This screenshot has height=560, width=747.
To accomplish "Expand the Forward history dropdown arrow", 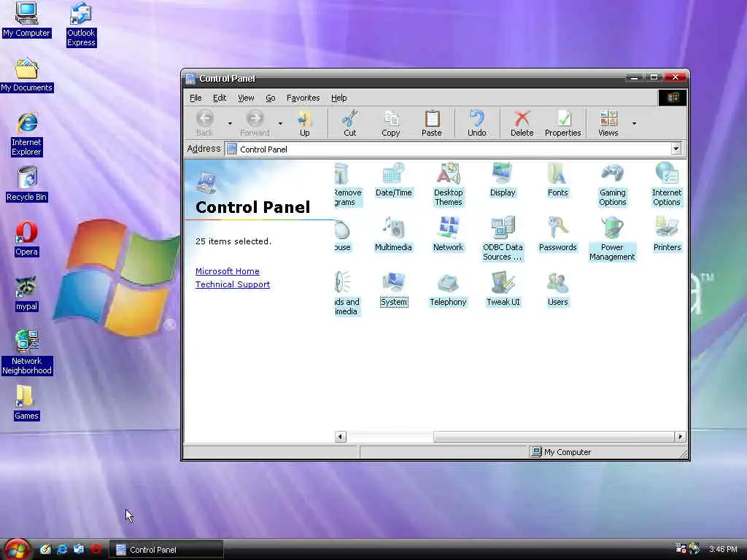I will pos(280,124).
